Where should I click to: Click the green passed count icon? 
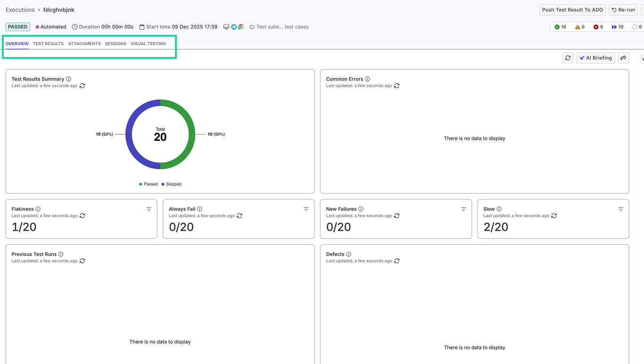[557, 27]
